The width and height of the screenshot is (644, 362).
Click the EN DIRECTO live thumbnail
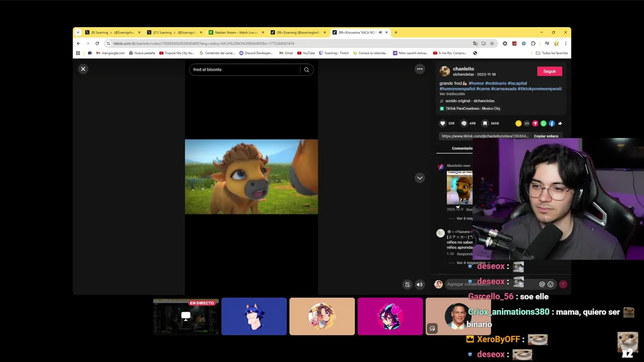click(x=186, y=316)
